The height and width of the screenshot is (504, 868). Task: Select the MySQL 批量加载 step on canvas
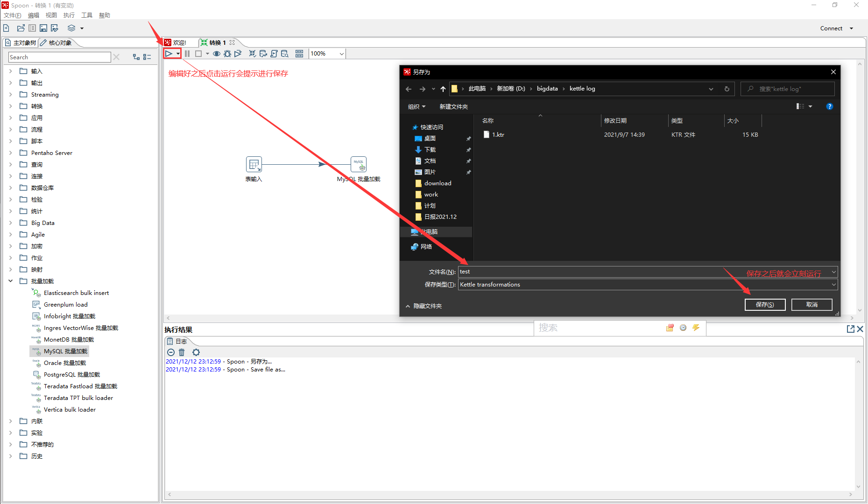pos(359,164)
